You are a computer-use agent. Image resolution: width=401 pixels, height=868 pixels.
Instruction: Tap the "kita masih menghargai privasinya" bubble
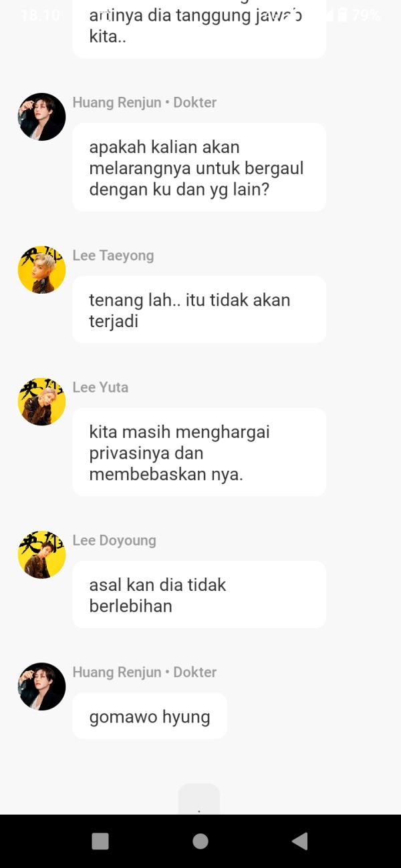coord(199,453)
